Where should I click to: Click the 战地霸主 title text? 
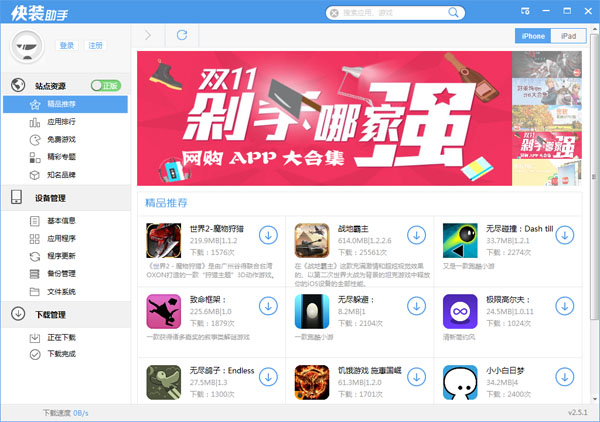353,229
